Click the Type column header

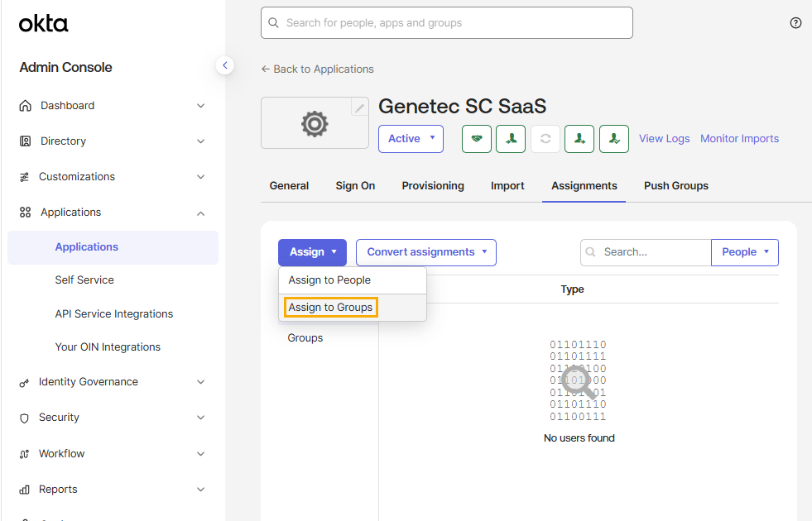coord(572,289)
